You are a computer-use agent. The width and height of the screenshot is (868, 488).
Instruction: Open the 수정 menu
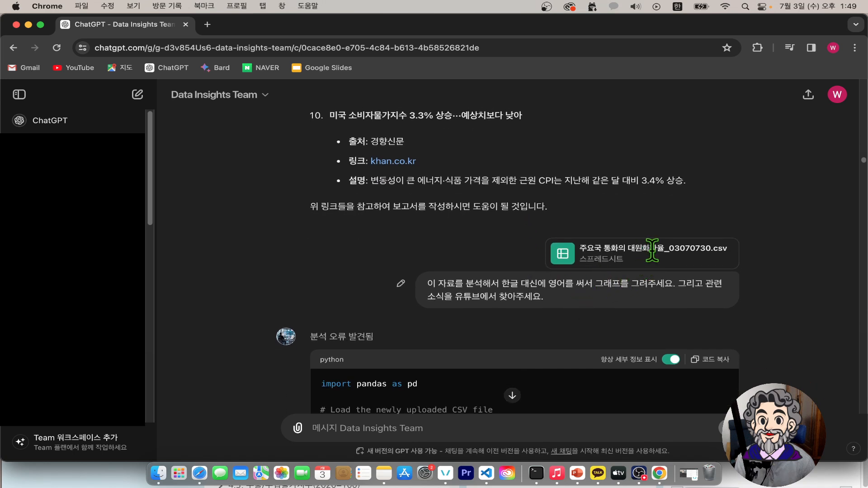coord(108,6)
